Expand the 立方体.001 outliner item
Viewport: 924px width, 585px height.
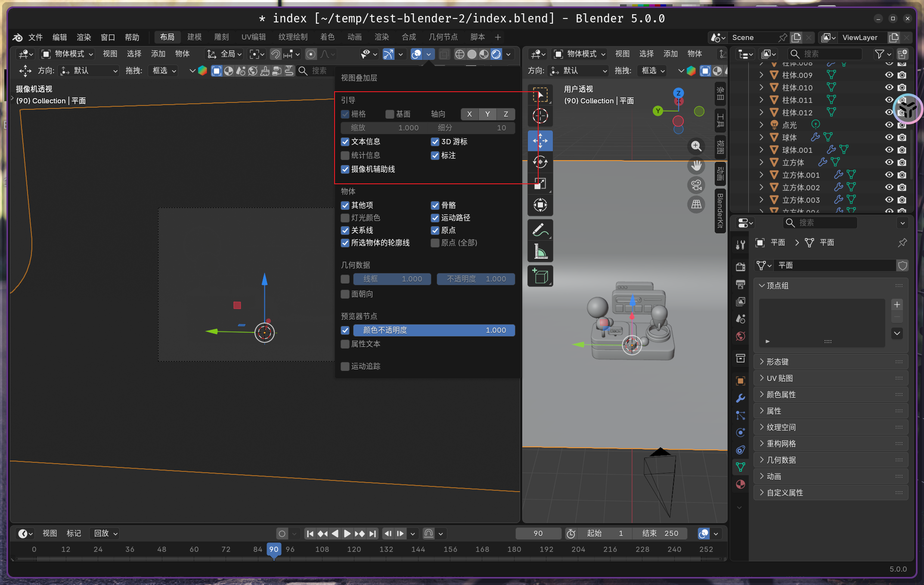tap(761, 175)
